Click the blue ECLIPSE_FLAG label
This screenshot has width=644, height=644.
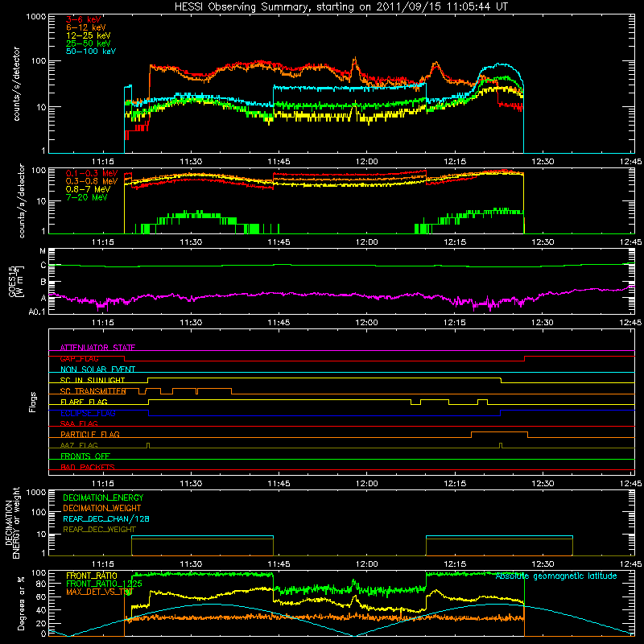(88, 413)
